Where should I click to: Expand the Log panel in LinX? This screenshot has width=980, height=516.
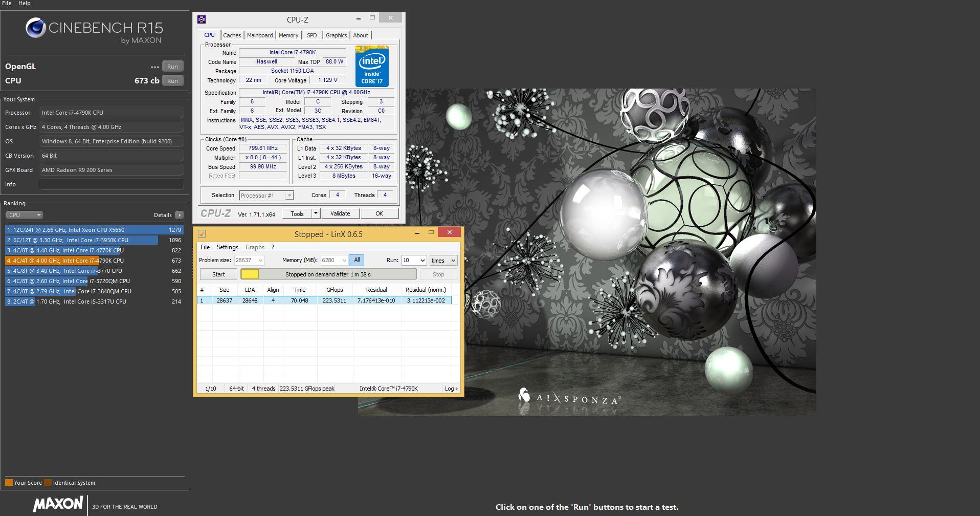click(x=451, y=389)
